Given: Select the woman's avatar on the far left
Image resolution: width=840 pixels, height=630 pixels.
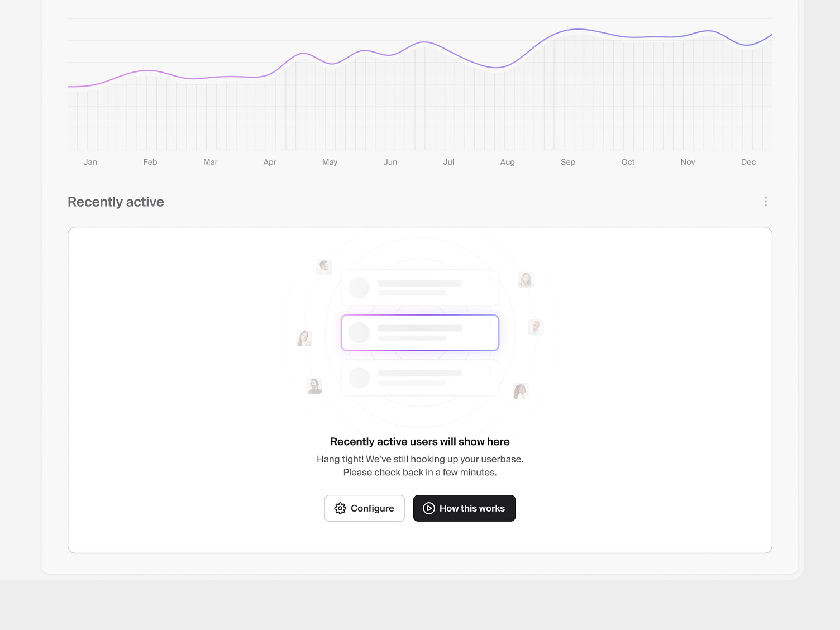Looking at the screenshot, I should tap(304, 337).
